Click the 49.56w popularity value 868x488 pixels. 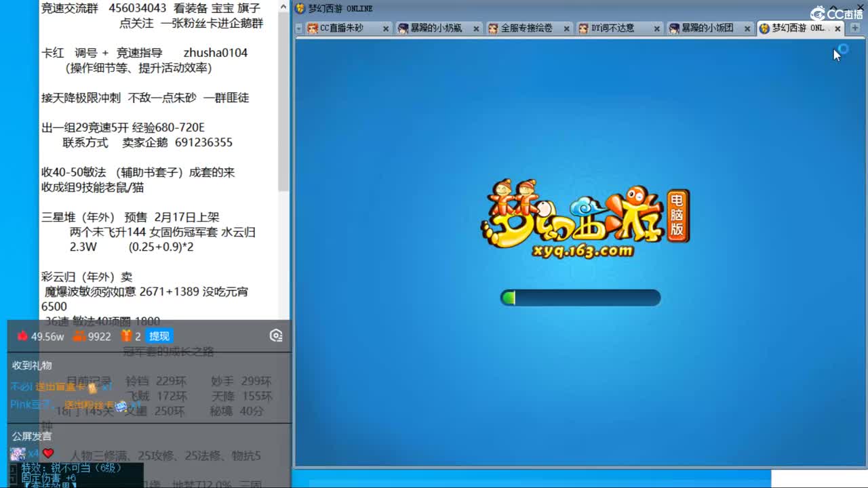coord(47,336)
